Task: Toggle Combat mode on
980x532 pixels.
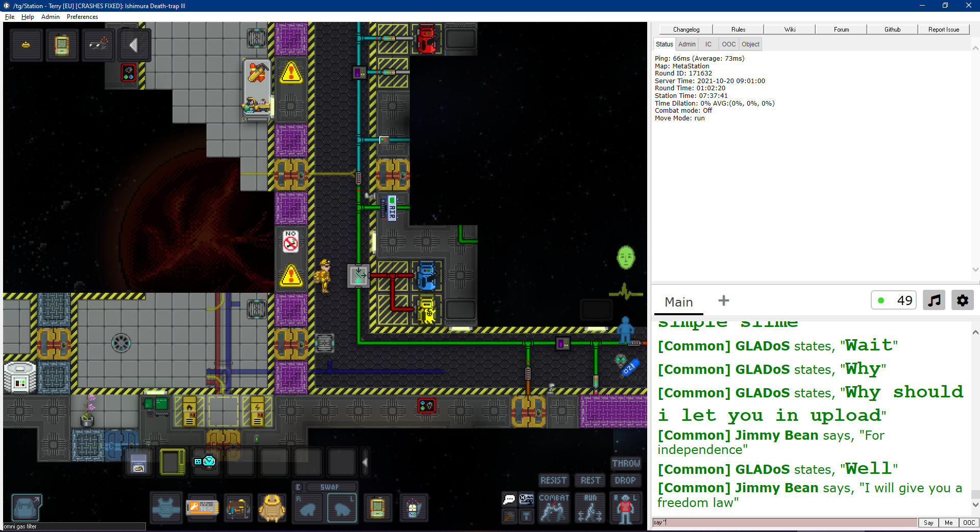Action: pos(554,509)
